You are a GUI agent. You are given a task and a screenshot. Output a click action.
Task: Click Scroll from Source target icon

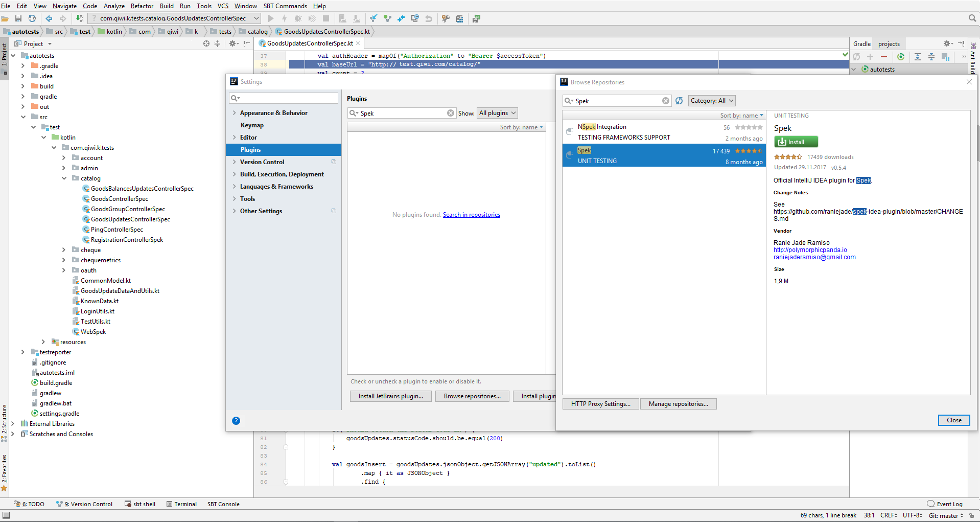point(206,43)
